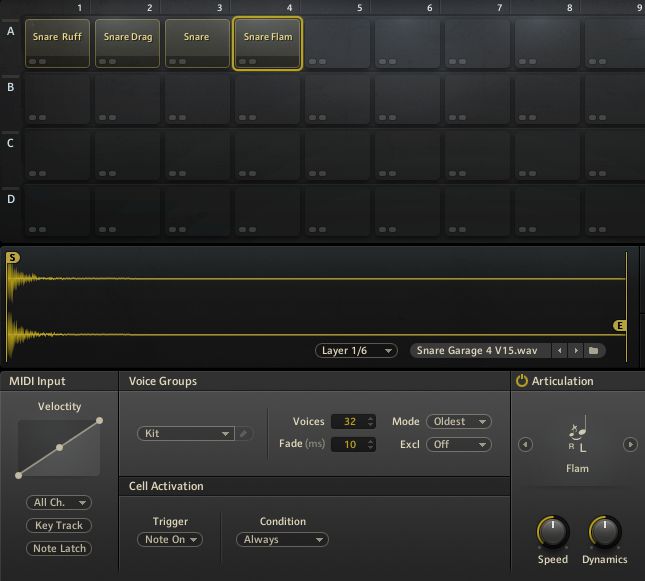Click column 1 header
Screen dimensions: 645x581
[x=79, y=7]
